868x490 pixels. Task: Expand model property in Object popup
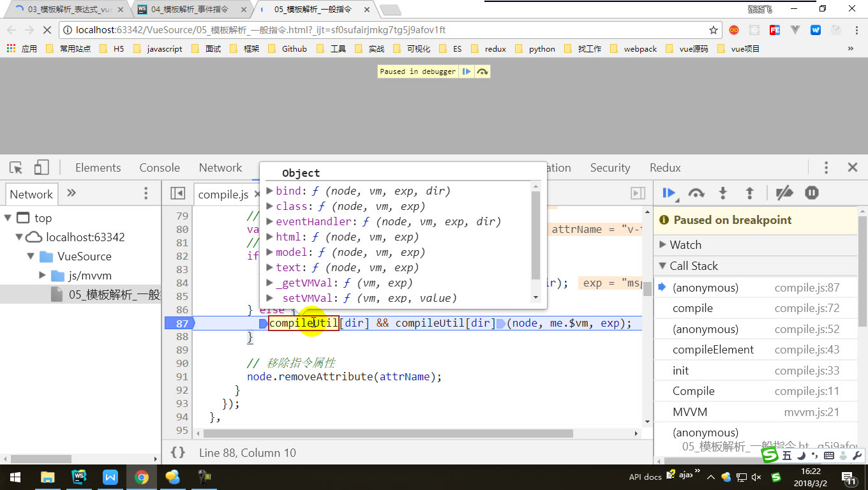[270, 252]
